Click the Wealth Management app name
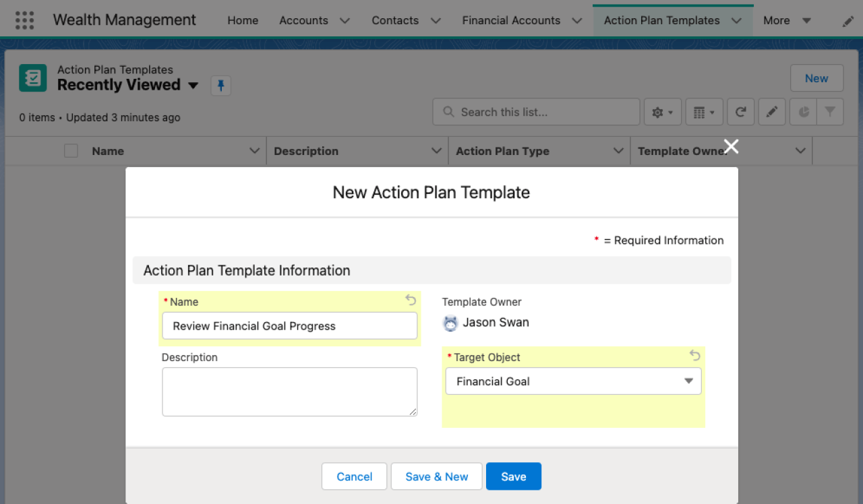The height and width of the screenshot is (504, 863). 125,20
